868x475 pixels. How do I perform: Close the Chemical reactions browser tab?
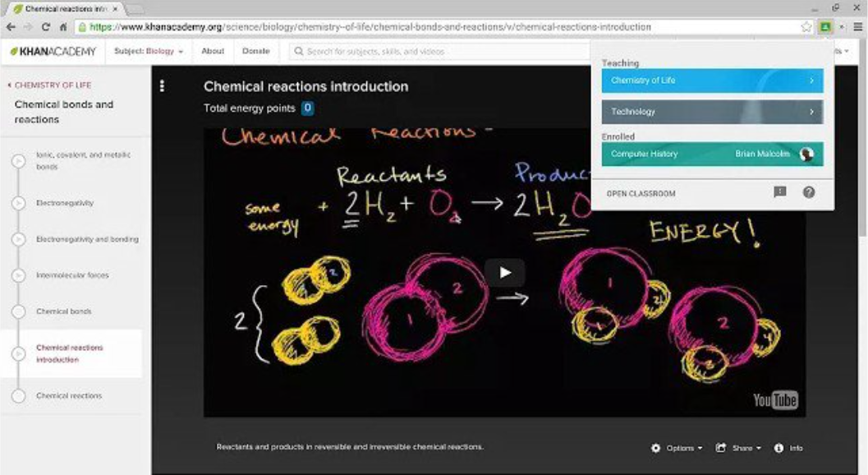[x=115, y=9]
